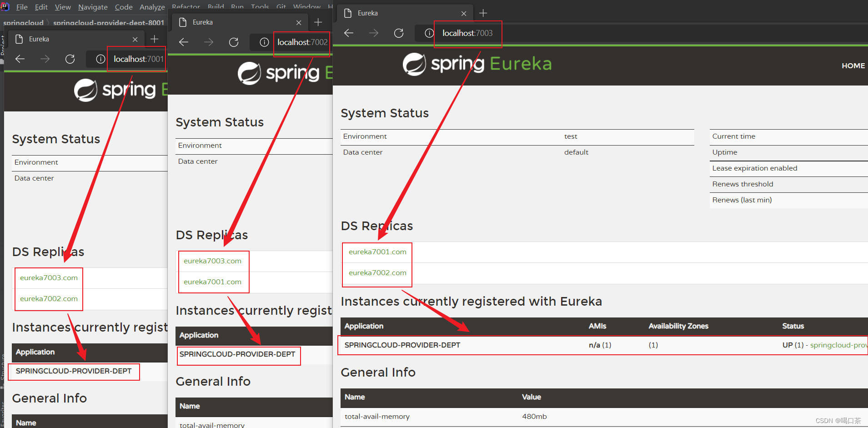Viewport: 868px width, 428px height.
Task: Click forward arrow in localhost:7003 browser window
Action: 374,33
